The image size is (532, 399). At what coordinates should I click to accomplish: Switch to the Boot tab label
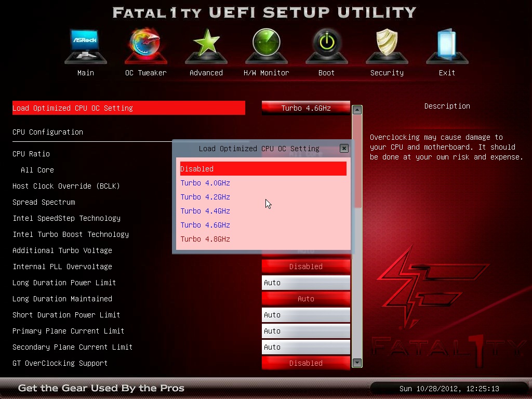click(x=326, y=73)
